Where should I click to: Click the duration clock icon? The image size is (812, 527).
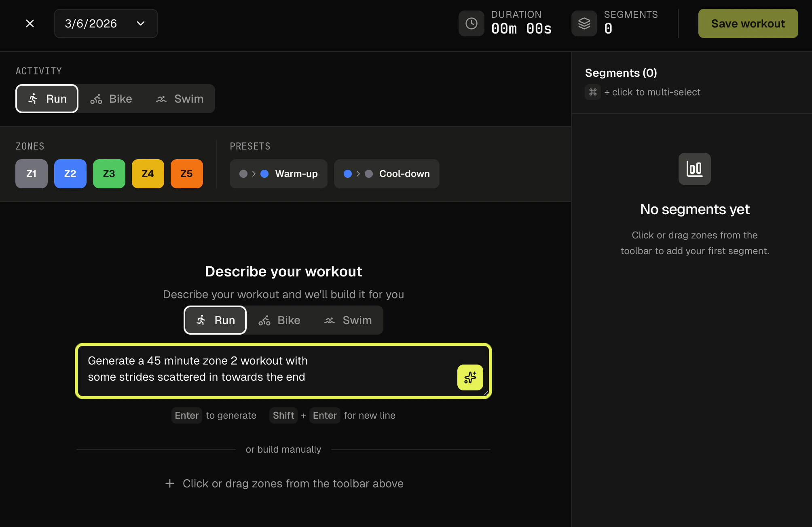click(471, 23)
